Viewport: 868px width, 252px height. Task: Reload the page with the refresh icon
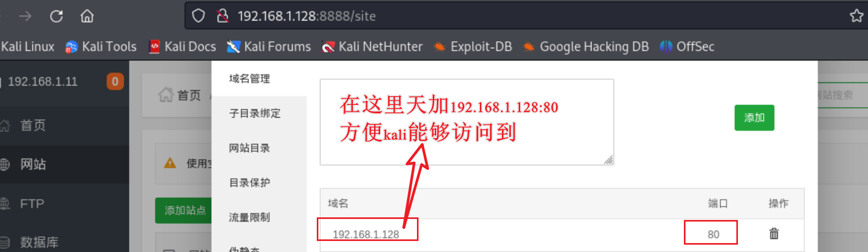click(x=56, y=16)
